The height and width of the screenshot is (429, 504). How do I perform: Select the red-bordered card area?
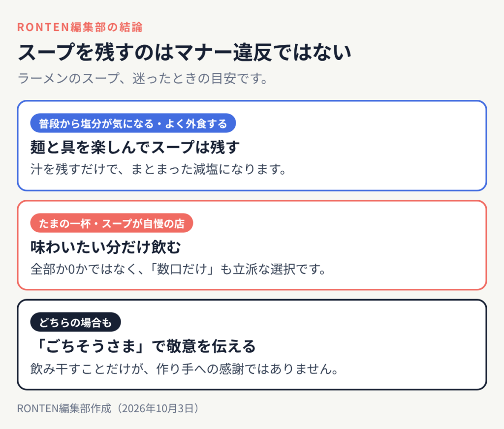click(252, 245)
